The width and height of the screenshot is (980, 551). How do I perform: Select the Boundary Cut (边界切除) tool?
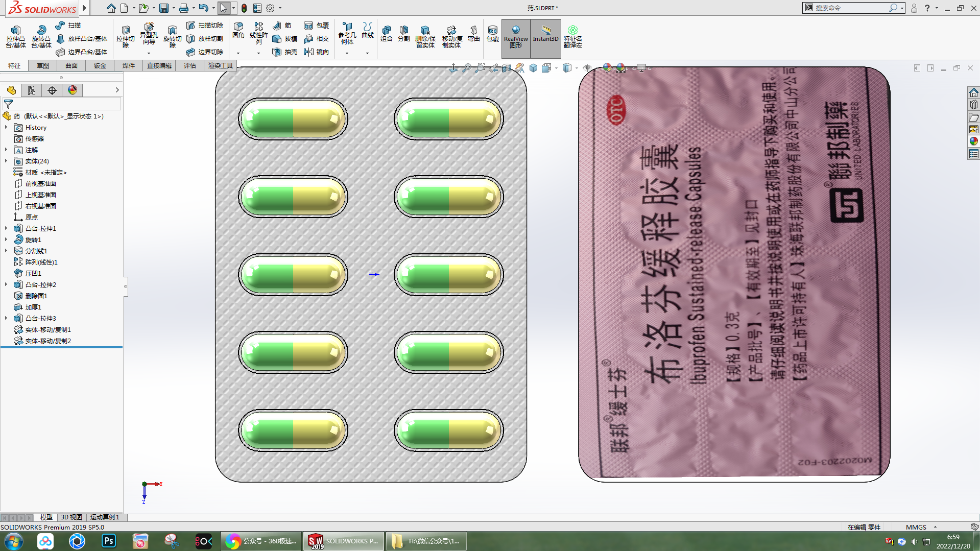(205, 52)
